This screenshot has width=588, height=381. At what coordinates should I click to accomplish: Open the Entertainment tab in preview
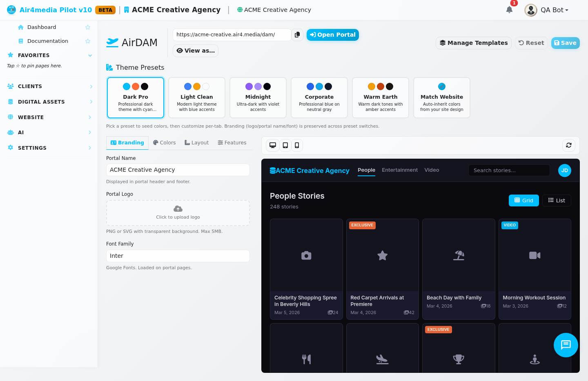pyautogui.click(x=400, y=170)
